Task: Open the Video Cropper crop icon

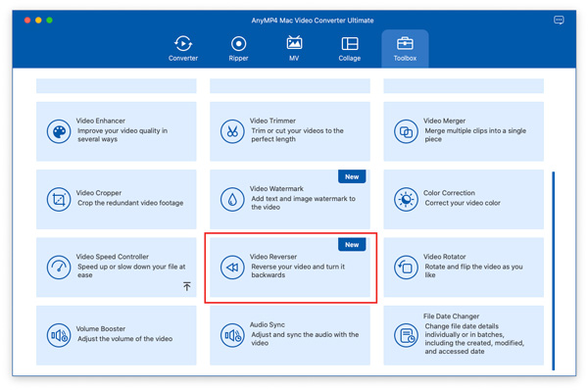Action: [59, 200]
